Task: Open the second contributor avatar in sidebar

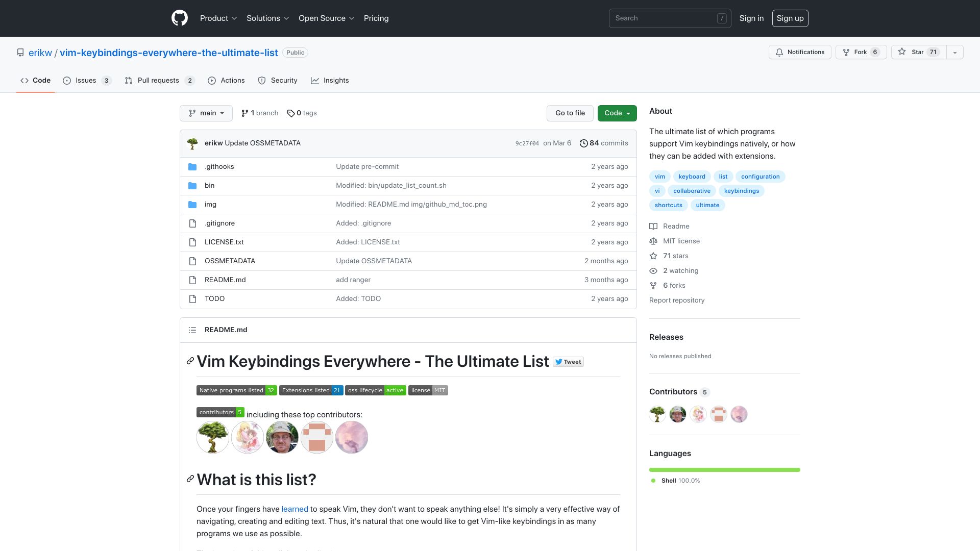Action: pyautogui.click(x=678, y=414)
